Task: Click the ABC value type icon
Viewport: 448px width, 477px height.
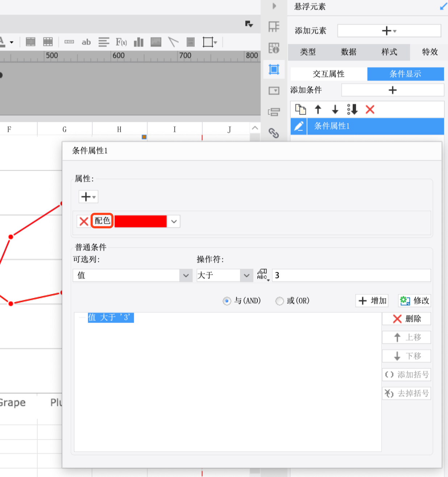Action: pos(262,275)
